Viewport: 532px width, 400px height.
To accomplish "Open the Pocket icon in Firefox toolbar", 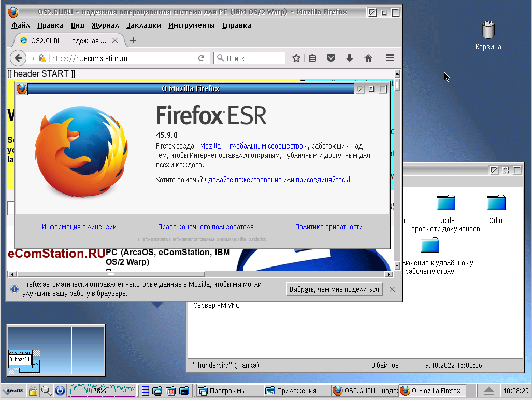I will 331,58.
